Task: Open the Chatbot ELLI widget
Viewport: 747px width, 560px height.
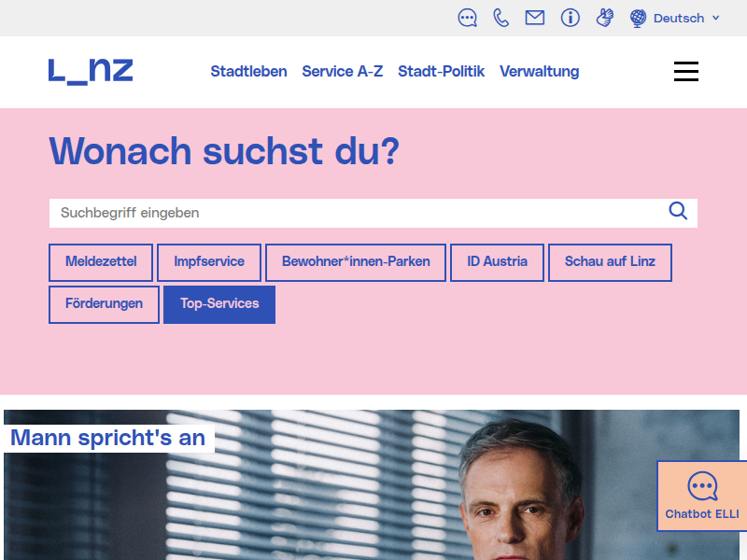Action: [702, 496]
